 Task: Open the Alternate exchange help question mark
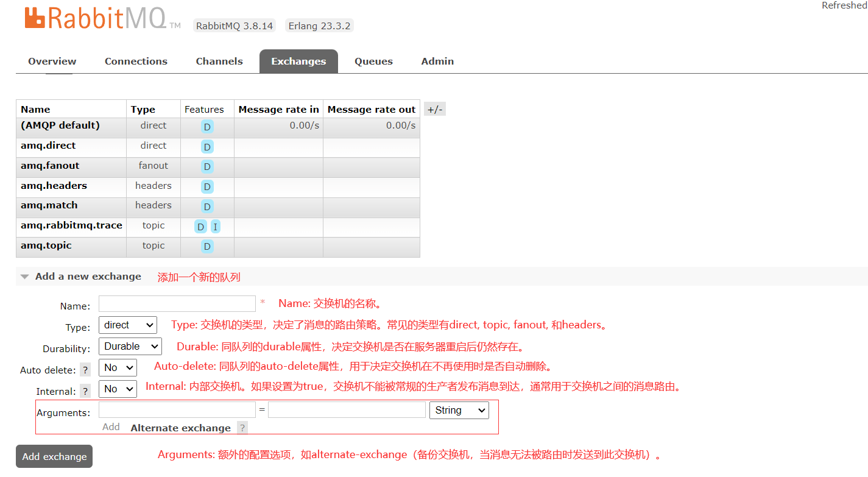point(242,428)
